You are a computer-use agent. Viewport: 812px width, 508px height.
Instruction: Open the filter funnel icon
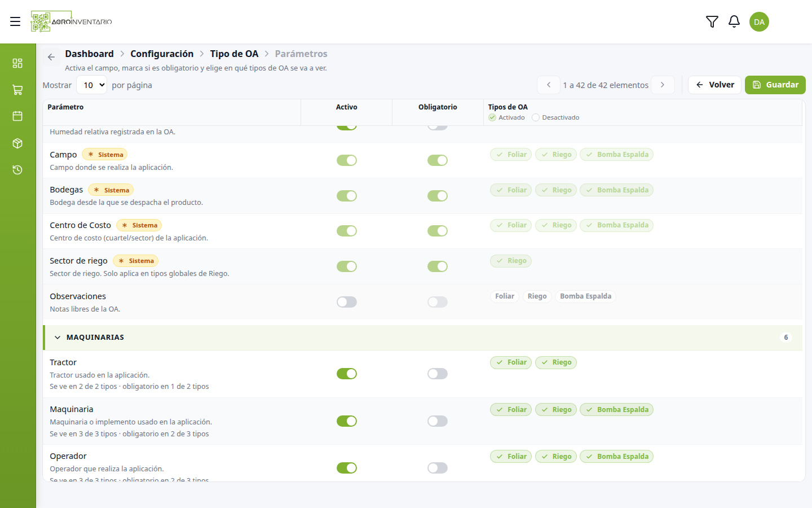click(x=712, y=21)
